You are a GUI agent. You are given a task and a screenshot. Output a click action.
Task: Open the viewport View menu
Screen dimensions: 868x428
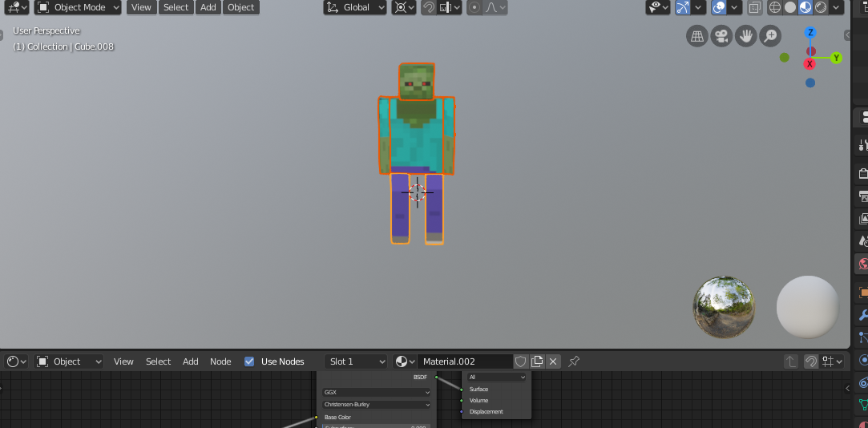coord(141,7)
